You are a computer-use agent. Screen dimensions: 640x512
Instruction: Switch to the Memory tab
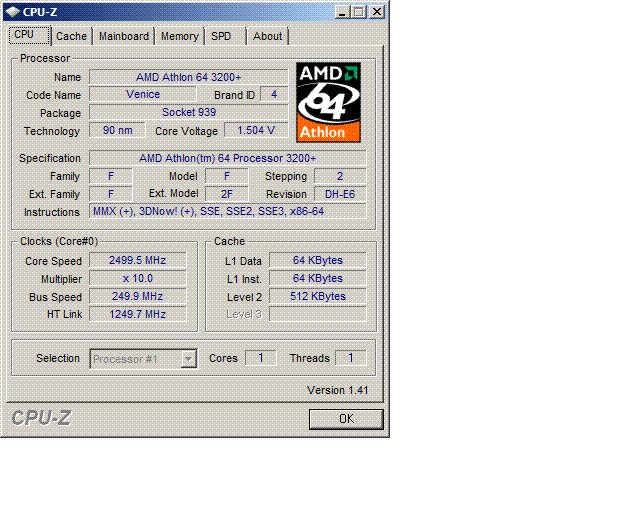point(180,36)
